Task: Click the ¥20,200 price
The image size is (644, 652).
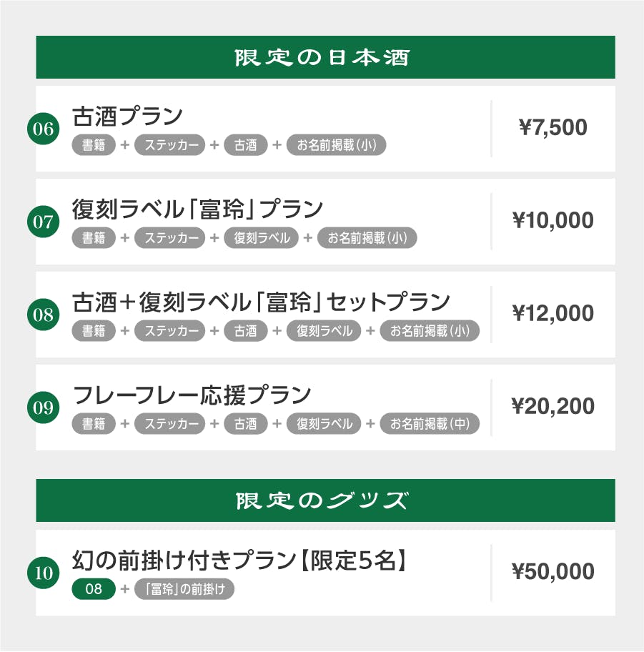Action: (x=553, y=407)
